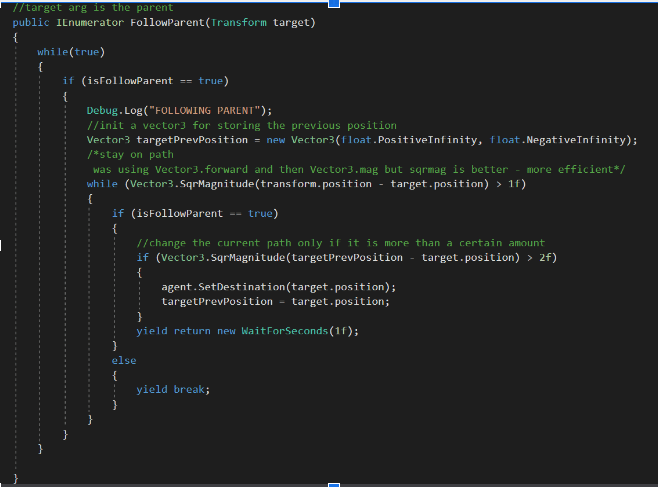Click the outer while(true) statement
The height and width of the screenshot is (487, 658).
coord(71,52)
